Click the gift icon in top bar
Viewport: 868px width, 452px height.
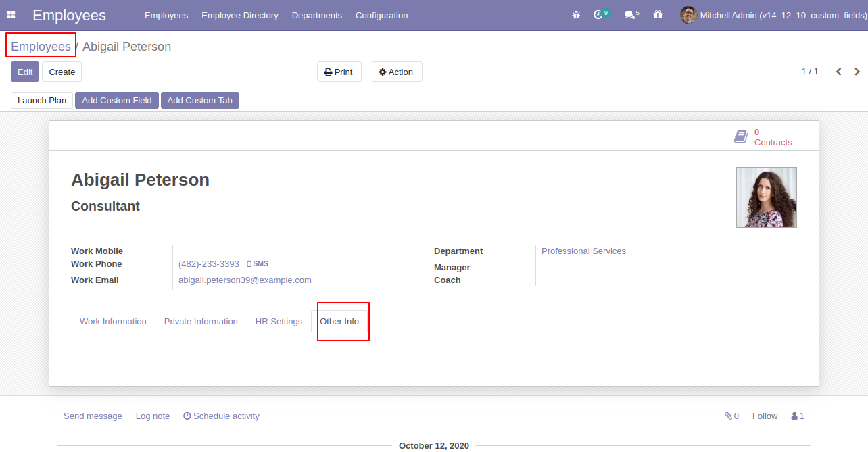(x=658, y=15)
